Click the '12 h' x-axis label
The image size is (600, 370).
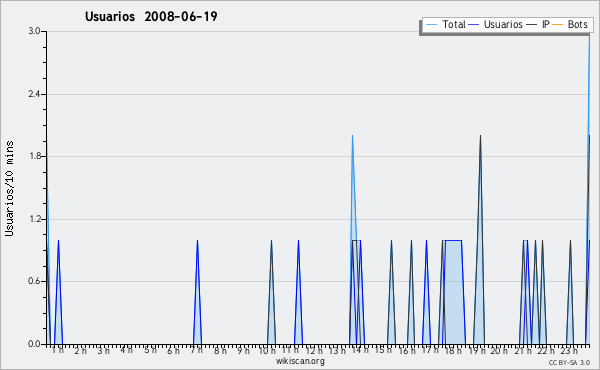pos(314,350)
